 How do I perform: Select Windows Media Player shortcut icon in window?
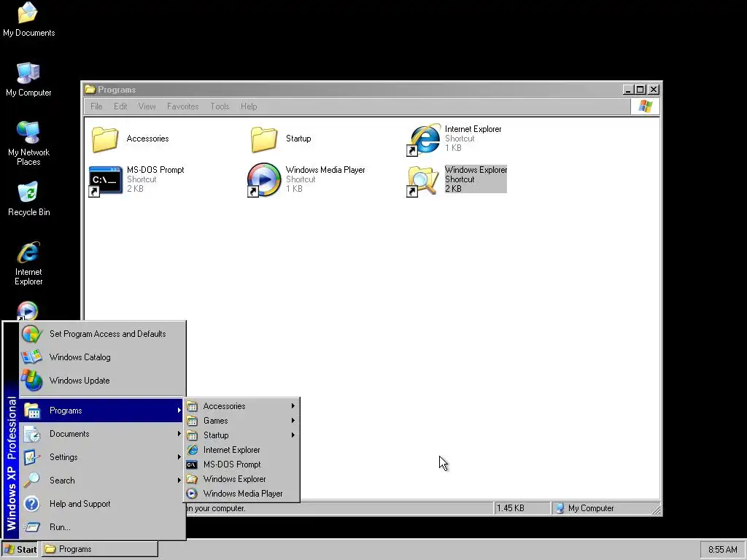(x=264, y=180)
